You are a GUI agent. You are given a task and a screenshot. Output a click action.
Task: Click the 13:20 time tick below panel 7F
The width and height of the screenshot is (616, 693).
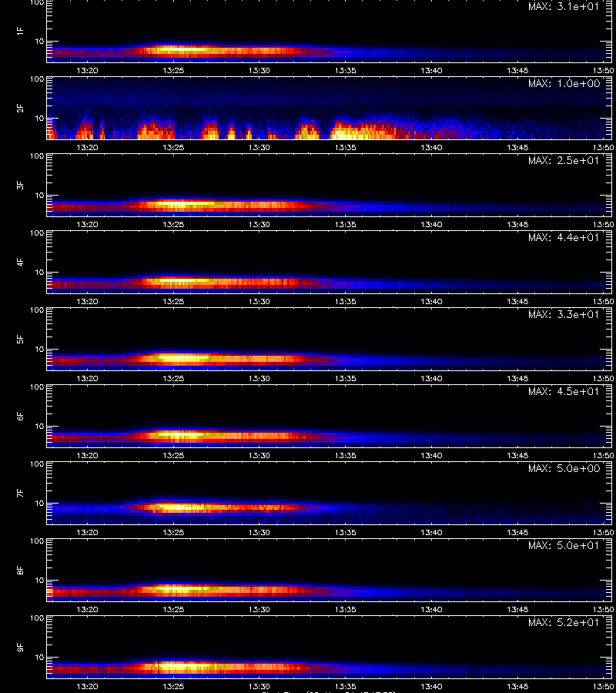[x=87, y=532]
